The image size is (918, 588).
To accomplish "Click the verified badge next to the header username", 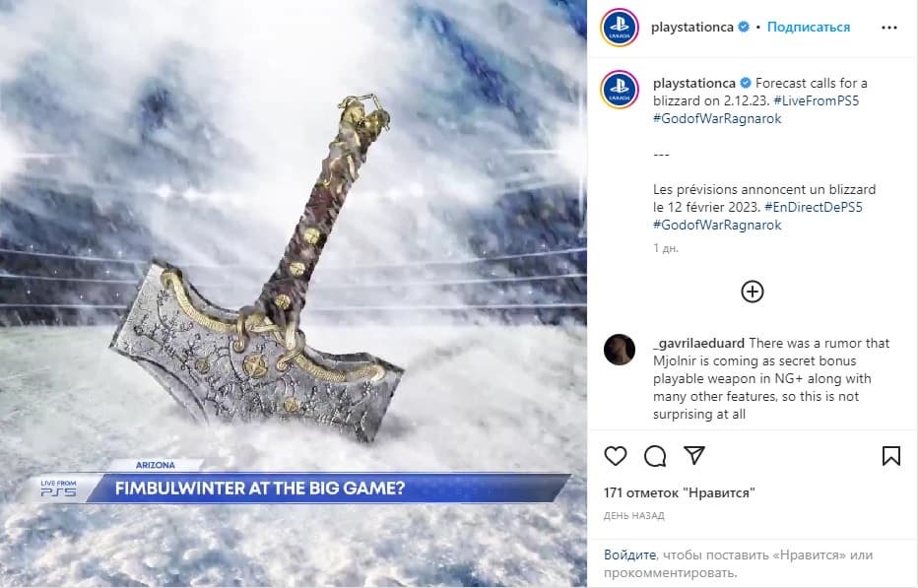I will [744, 27].
